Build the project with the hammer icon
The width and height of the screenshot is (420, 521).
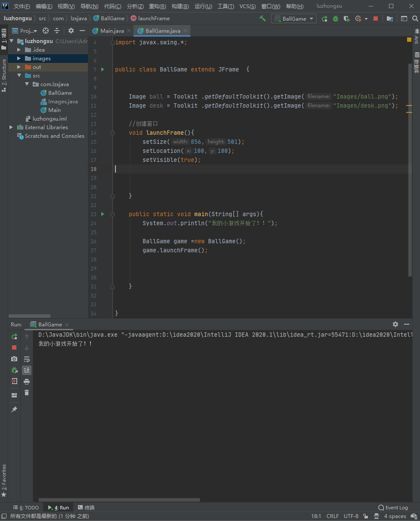(x=262, y=19)
